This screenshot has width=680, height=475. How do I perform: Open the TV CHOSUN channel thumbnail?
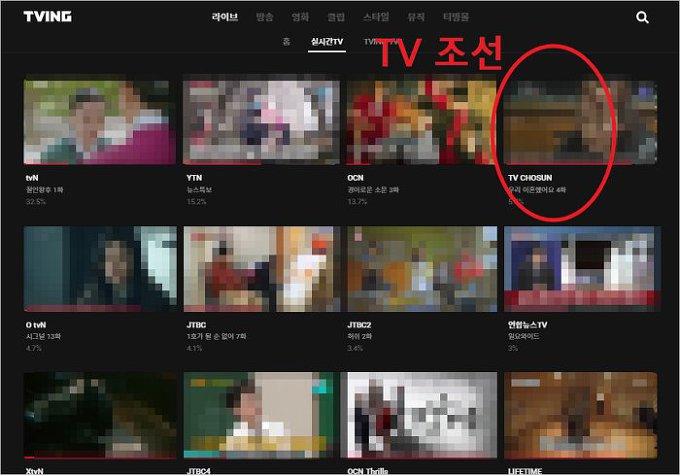(580, 123)
